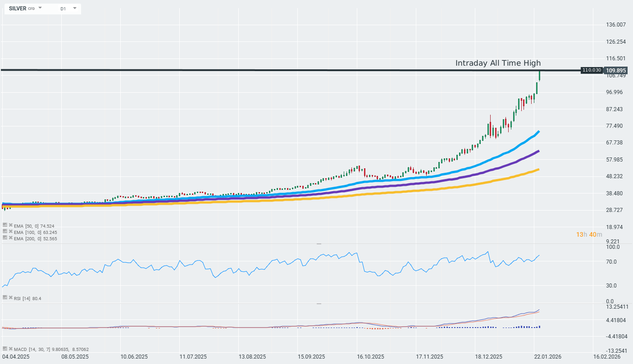The height and width of the screenshot is (364, 633).
Task: Remove the MACD indicator with its X
Action: coord(10,349)
